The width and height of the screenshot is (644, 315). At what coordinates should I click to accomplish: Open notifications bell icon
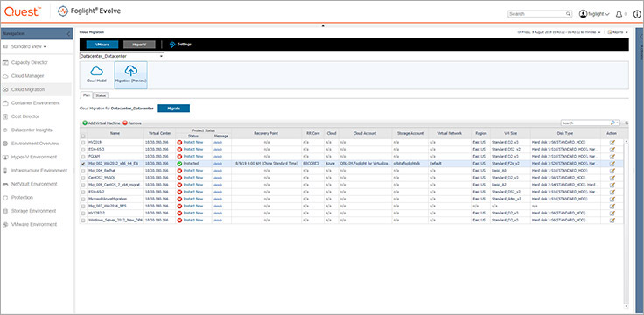619,14
